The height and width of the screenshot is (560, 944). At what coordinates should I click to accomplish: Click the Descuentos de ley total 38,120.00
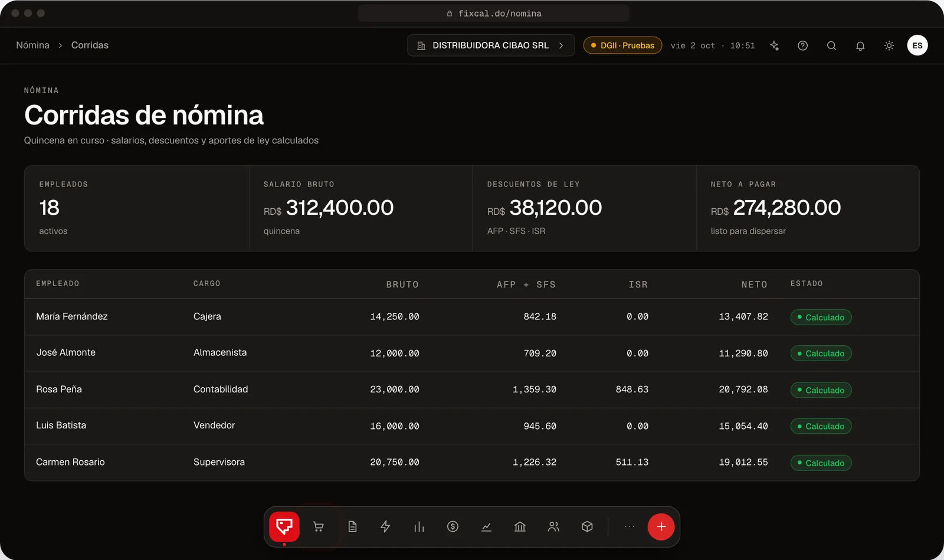[x=556, y=208]
